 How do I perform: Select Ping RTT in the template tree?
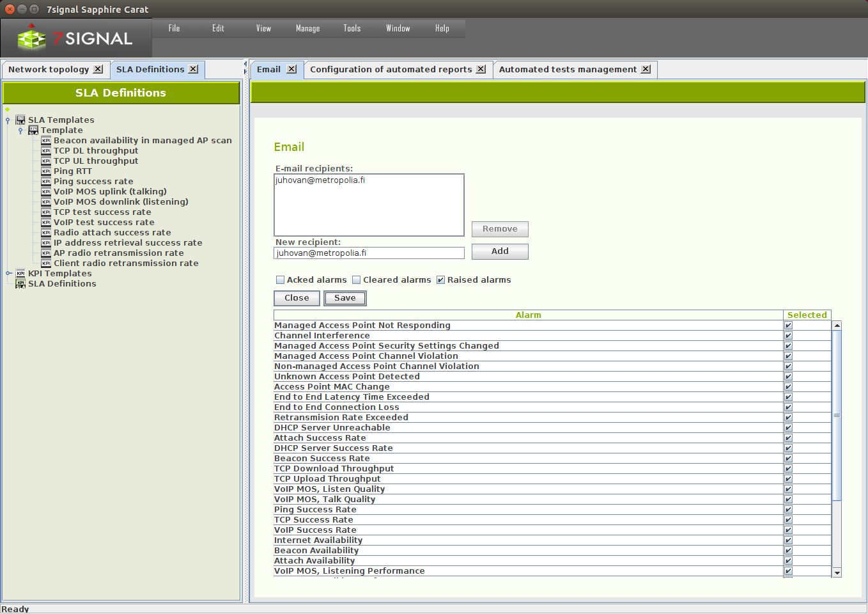pos(72,171)
